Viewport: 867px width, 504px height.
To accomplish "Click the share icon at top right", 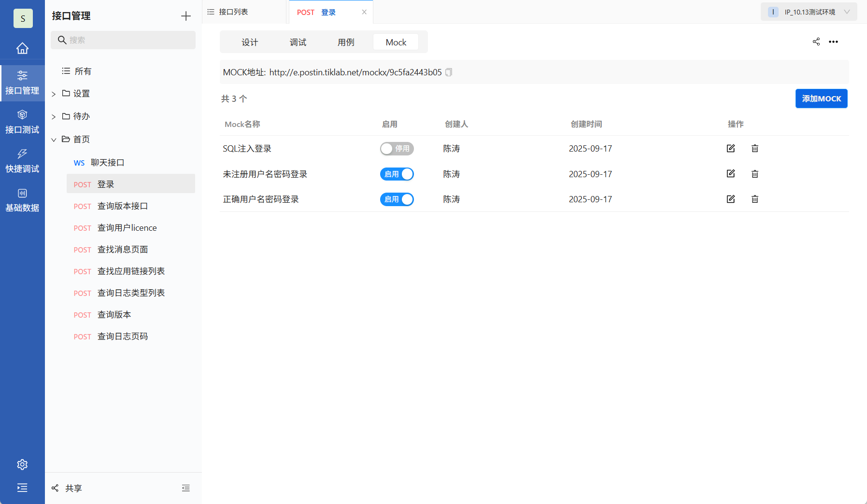I will point(816,42).
